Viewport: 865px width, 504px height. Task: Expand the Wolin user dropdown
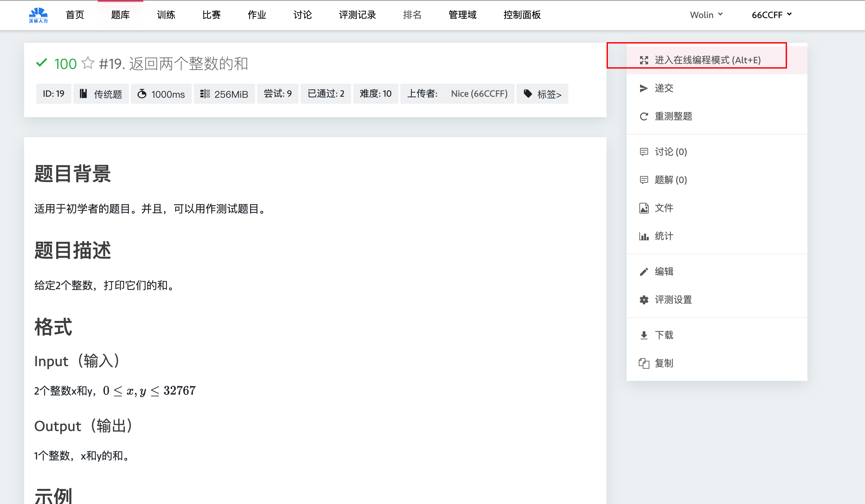pyautogui.click(x=706, y=15)
